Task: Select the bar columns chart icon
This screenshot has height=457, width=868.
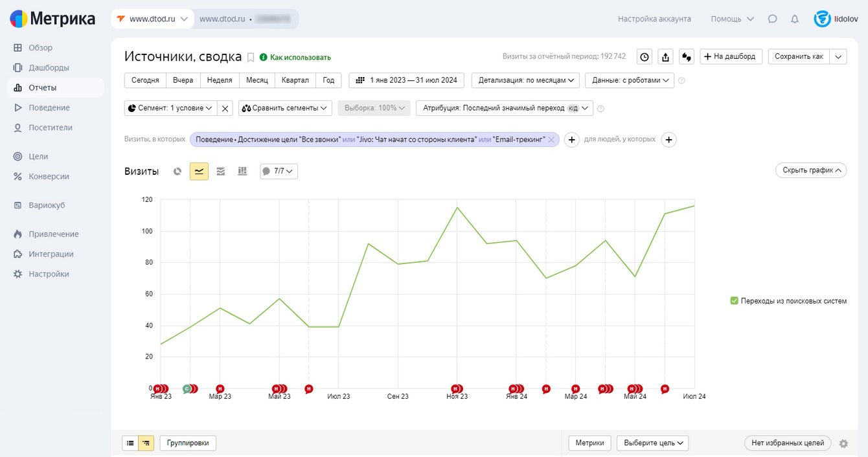Action: coord(242,172)
